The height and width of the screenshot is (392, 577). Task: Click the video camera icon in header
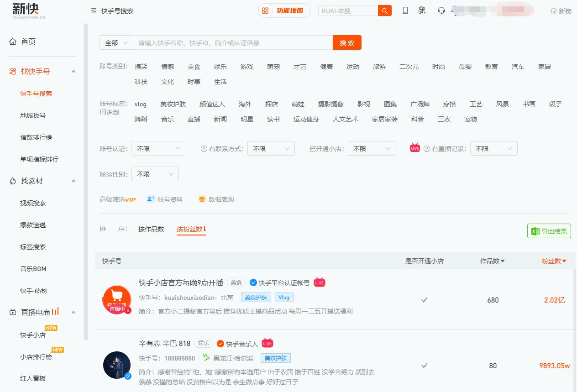[x=422, y=10]
